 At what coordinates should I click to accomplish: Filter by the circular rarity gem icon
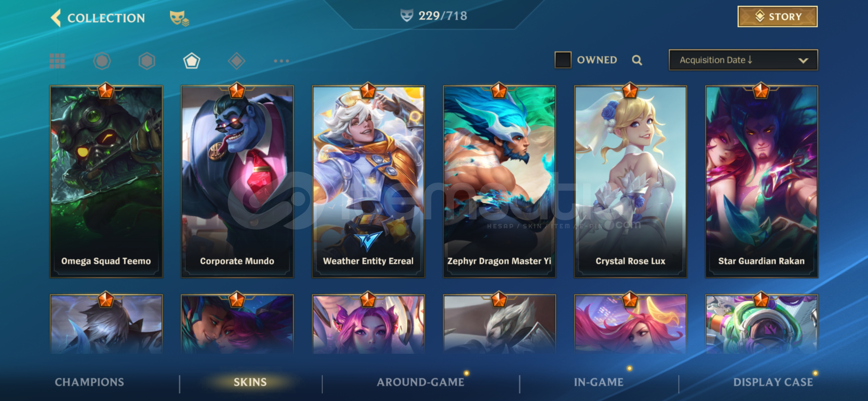102,61
